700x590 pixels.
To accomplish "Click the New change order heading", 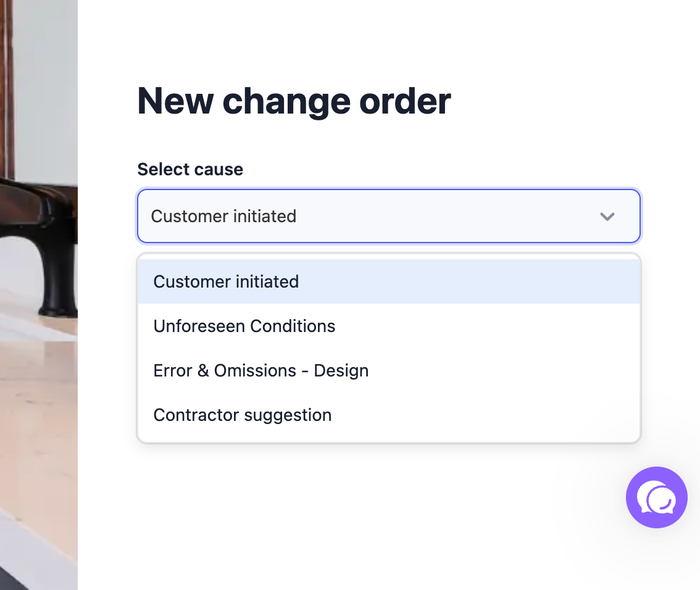I will coord(294,101).
